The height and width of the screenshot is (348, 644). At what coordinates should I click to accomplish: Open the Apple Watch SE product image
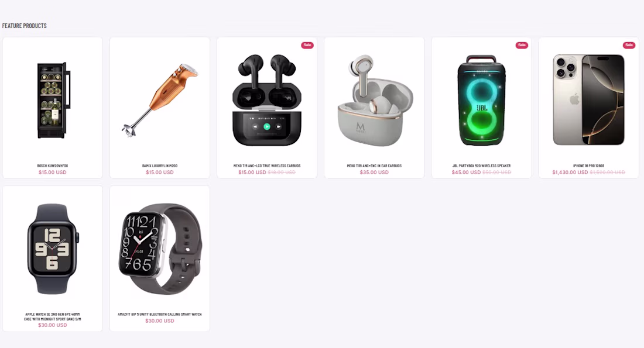[53, 249]
